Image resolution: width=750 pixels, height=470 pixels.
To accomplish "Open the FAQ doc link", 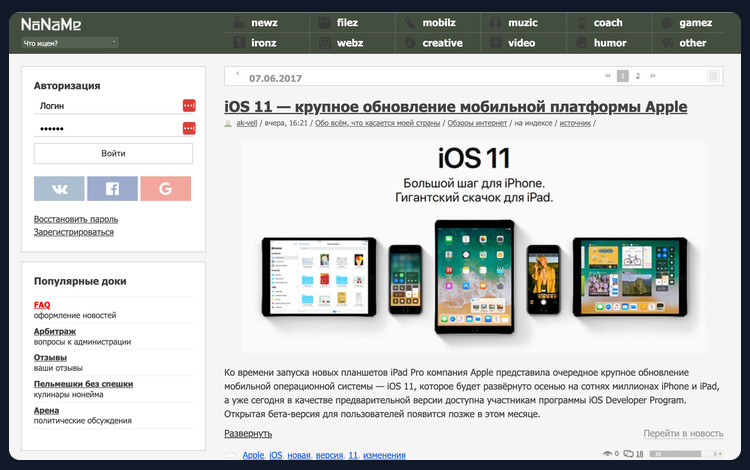I will [x=42, y=305].
